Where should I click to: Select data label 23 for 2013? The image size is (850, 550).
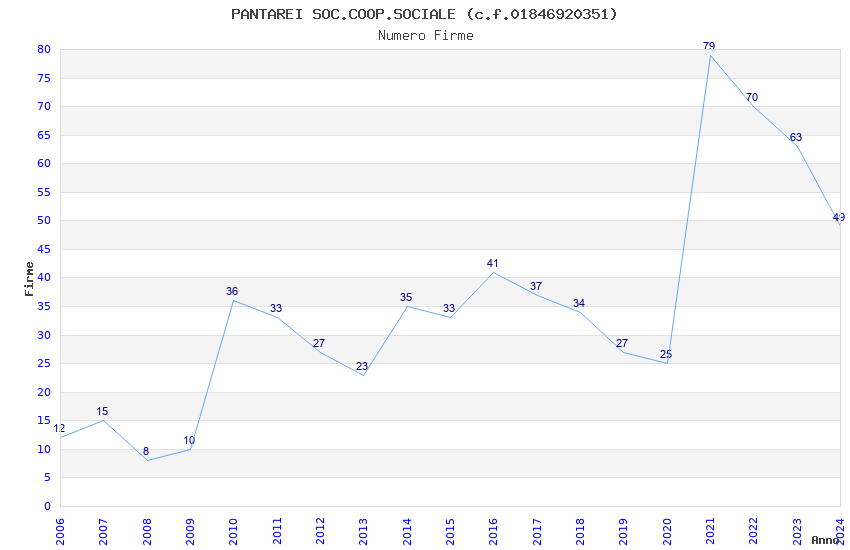tap(362, 366)
